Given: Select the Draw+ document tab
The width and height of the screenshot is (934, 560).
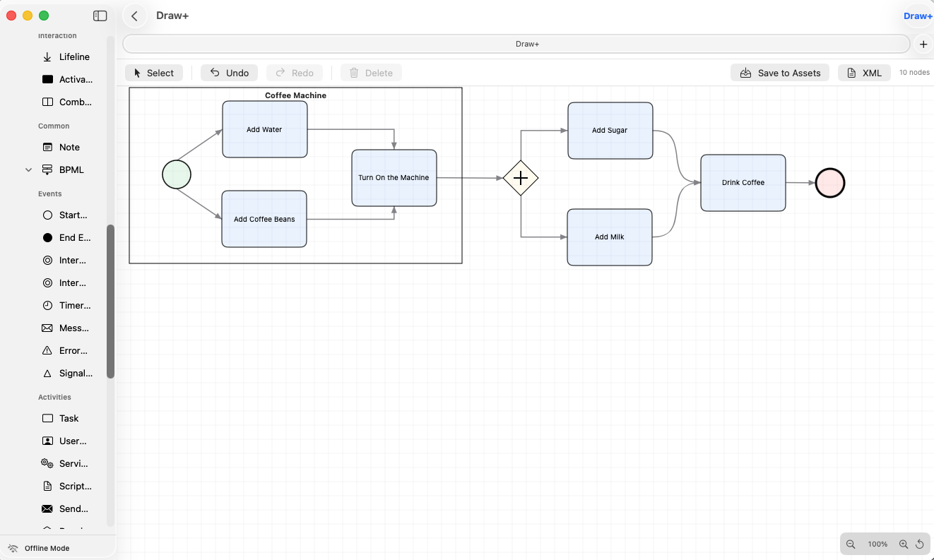Looking at the screenshot, I should coord(516,44).
